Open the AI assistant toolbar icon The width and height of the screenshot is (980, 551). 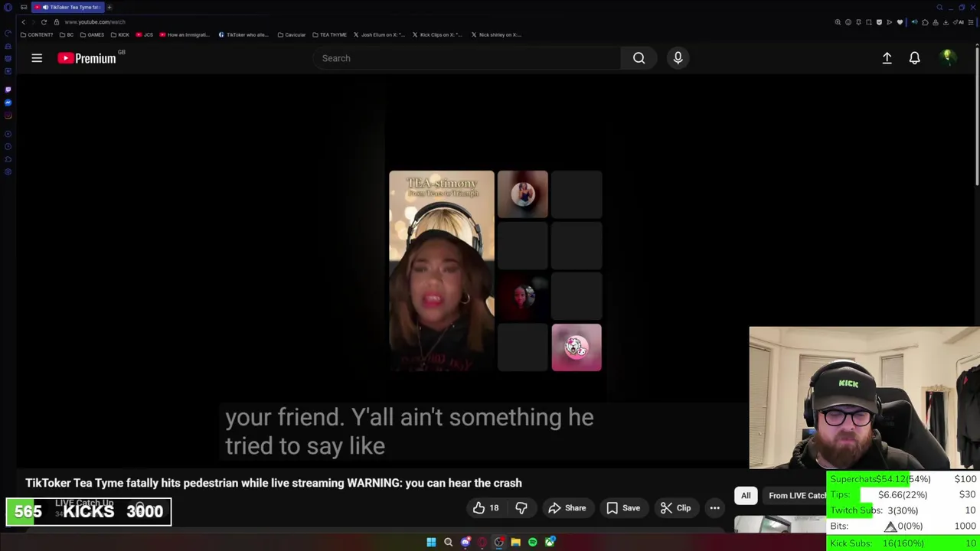click(x=958, y=22)
